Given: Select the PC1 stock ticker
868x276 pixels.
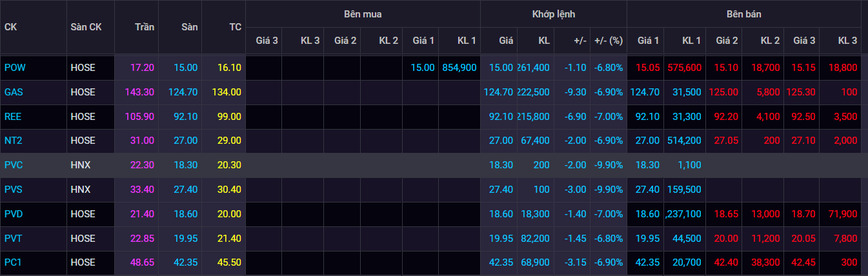Looking at the screenshot, I should (14, 262).
